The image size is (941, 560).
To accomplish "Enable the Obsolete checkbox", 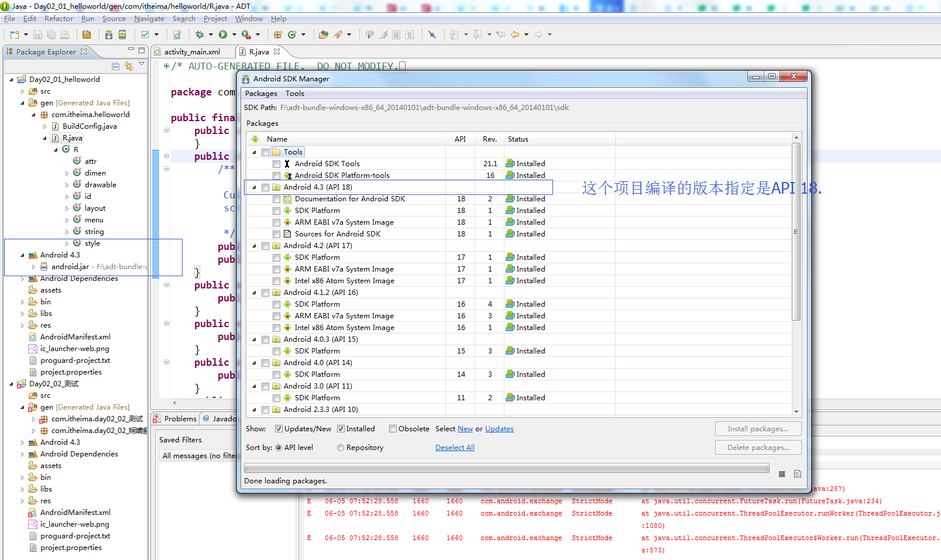I will [393, 429].
